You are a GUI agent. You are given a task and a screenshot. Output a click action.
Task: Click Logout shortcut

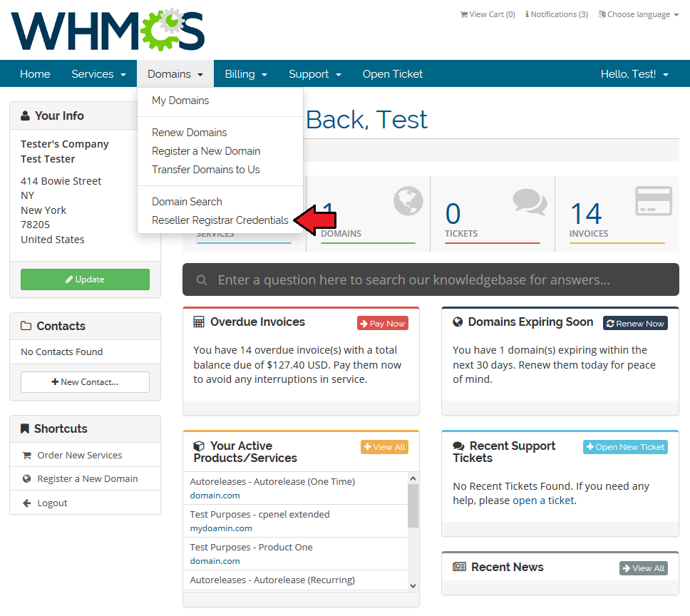[x=85, y=503]
